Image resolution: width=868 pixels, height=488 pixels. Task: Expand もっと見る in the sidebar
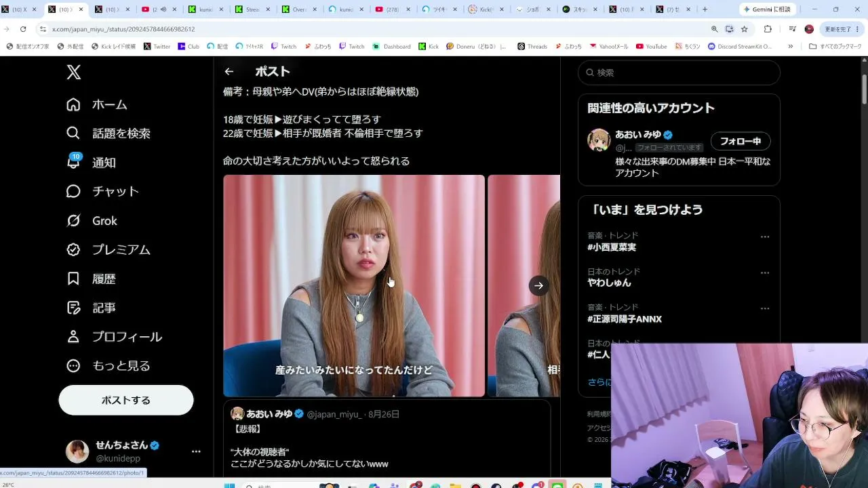tap(108, 366)
